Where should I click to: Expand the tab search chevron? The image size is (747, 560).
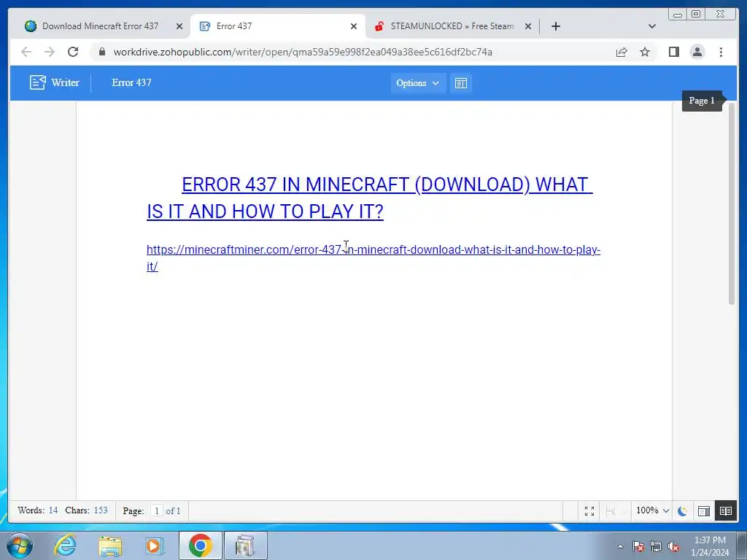[651, 26]
